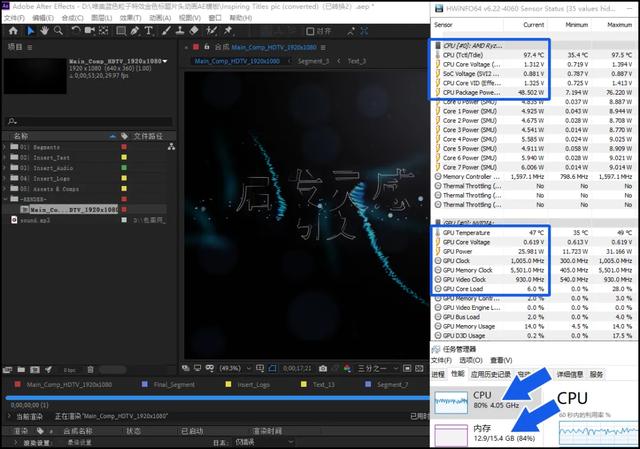The image size is (640, 449).
Task: Switch to the Insert_Logo timeline tab
Action: (253, 385)
